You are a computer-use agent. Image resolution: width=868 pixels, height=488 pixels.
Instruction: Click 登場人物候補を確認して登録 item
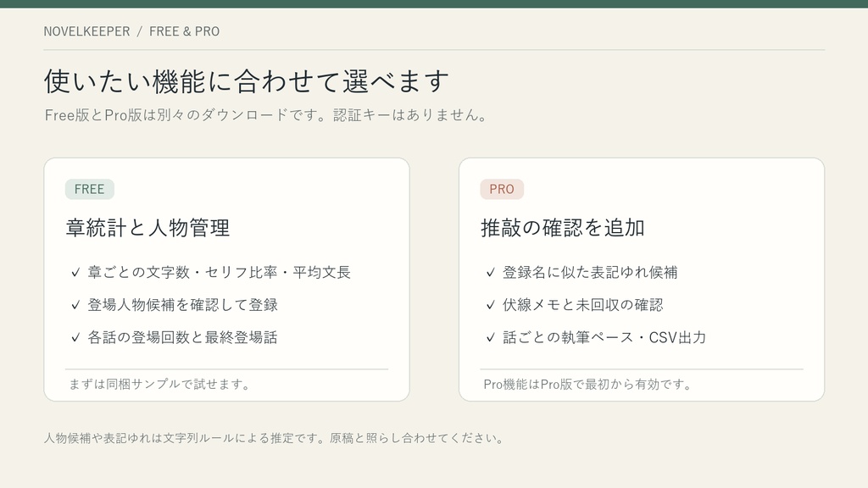point(183,305)
